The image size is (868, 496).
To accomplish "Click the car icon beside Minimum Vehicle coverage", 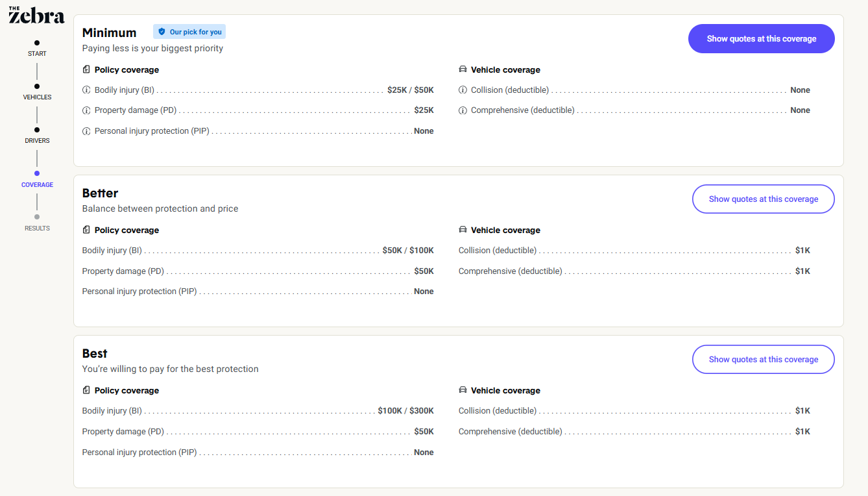I will (x=463, y=69).
